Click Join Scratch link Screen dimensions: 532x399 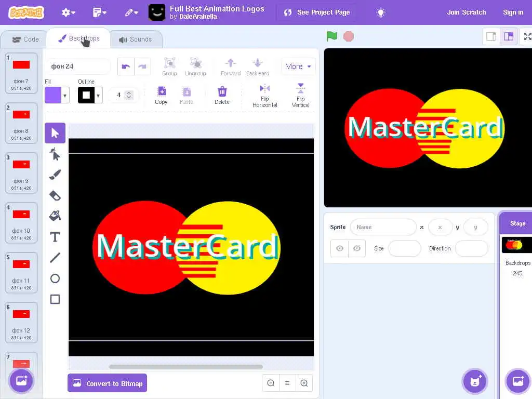click(466, 12)
